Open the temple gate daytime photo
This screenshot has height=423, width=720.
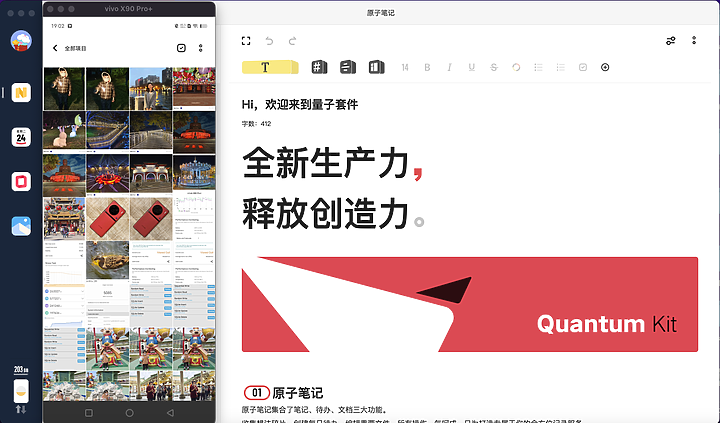(64, 219)
